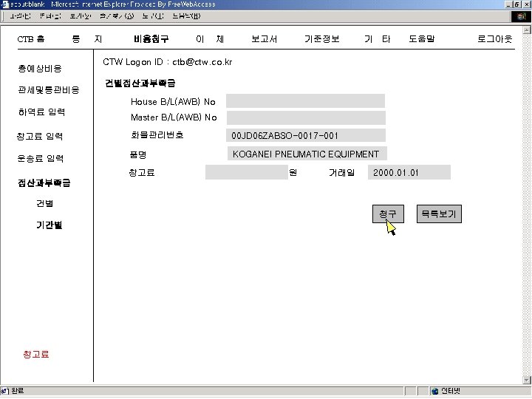Open the 즐겨찾기(A) browser menu
The image size is (532, 399).
click(117, 16)
